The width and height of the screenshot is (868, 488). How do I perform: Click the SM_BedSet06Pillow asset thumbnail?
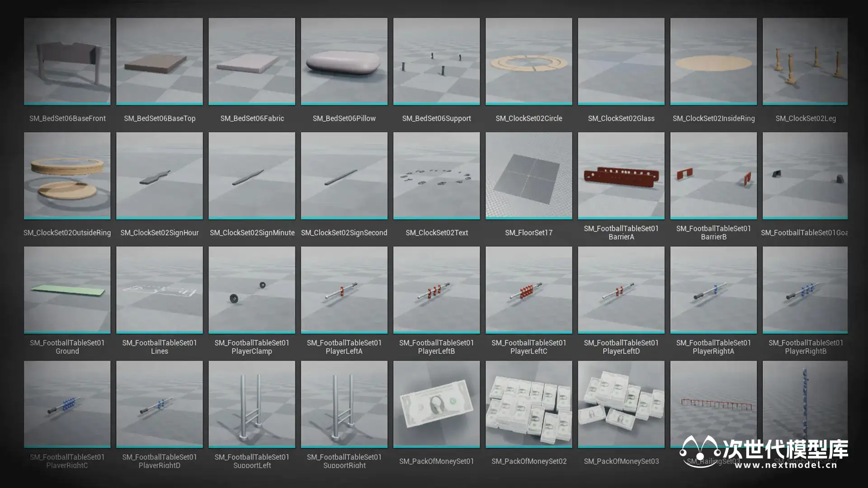[344, 61]
